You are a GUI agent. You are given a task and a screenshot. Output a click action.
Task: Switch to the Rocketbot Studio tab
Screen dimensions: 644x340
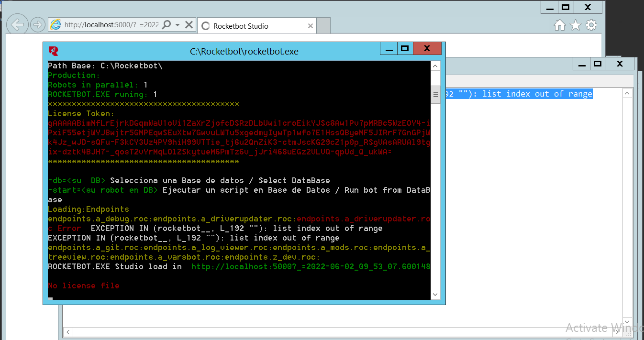(256, 26)
